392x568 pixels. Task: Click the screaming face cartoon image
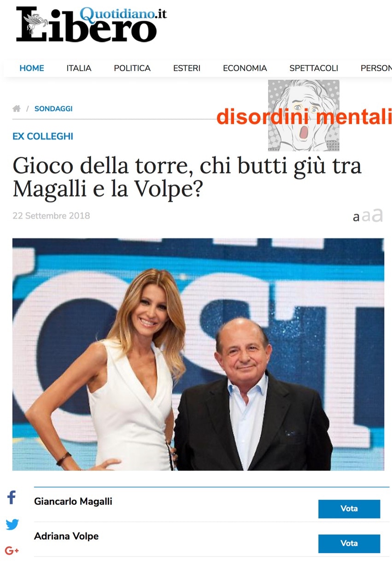[304, 115]
